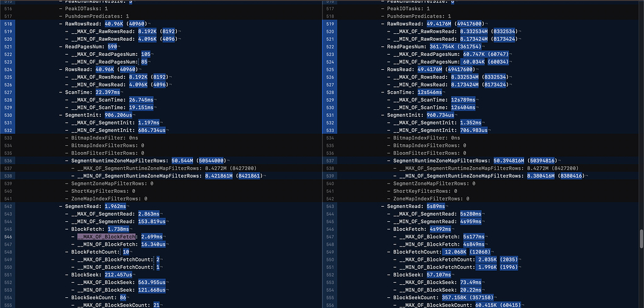This screenshot has height=308, width=644.
Task: Click line 542 text ZoneMapIndexFilterRows: 0
Action: coord(431,199)
